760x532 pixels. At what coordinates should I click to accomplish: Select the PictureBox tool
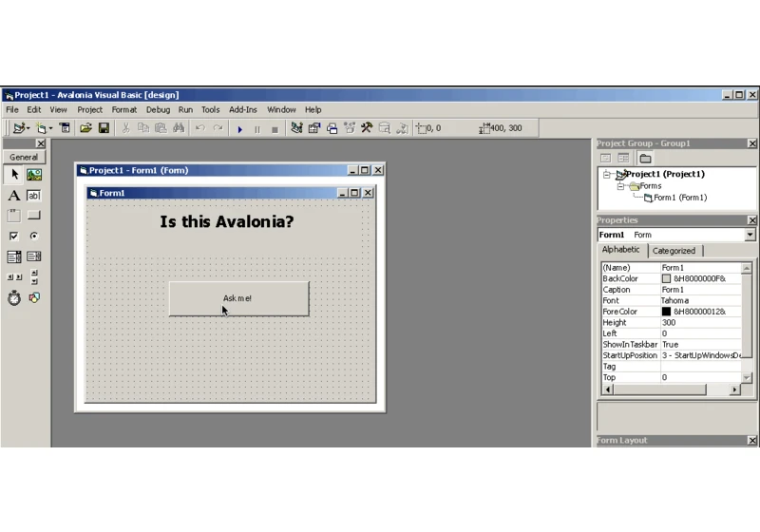click(x=34, y=175)
